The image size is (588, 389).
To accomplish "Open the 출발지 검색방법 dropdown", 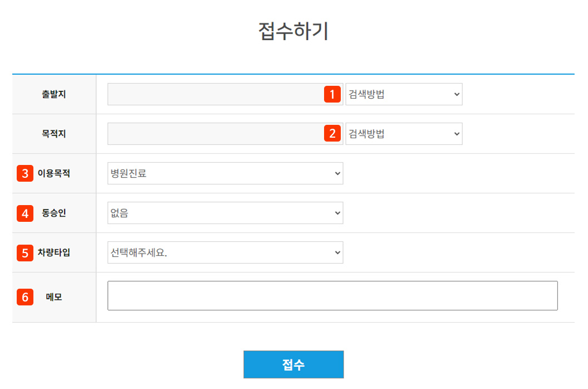I will 404,94.
